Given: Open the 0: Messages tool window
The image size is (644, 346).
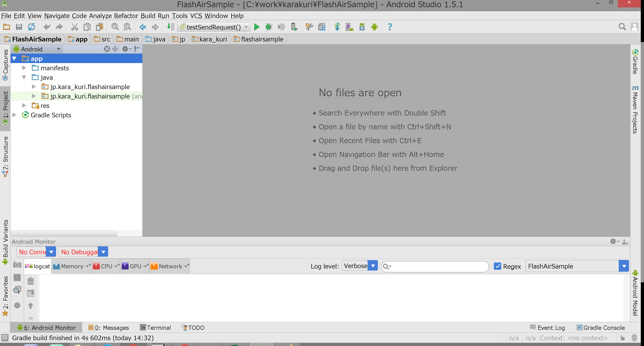Looking at the screenshot, I should tap(109, 328).
